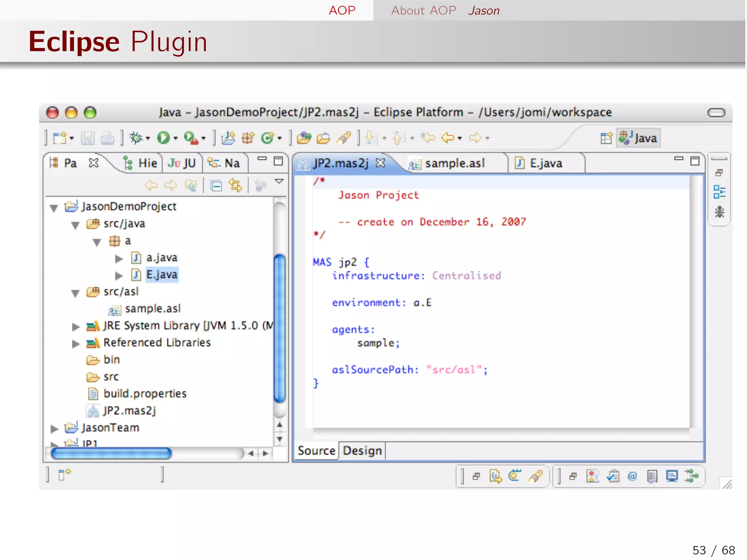Collapse package a tree node

(x=97, y=242)
